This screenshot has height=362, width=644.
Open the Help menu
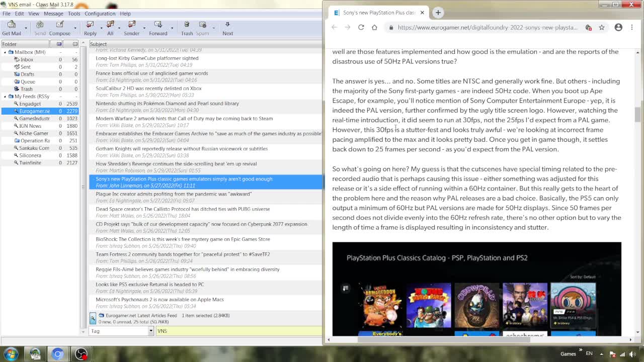point(125,14)
